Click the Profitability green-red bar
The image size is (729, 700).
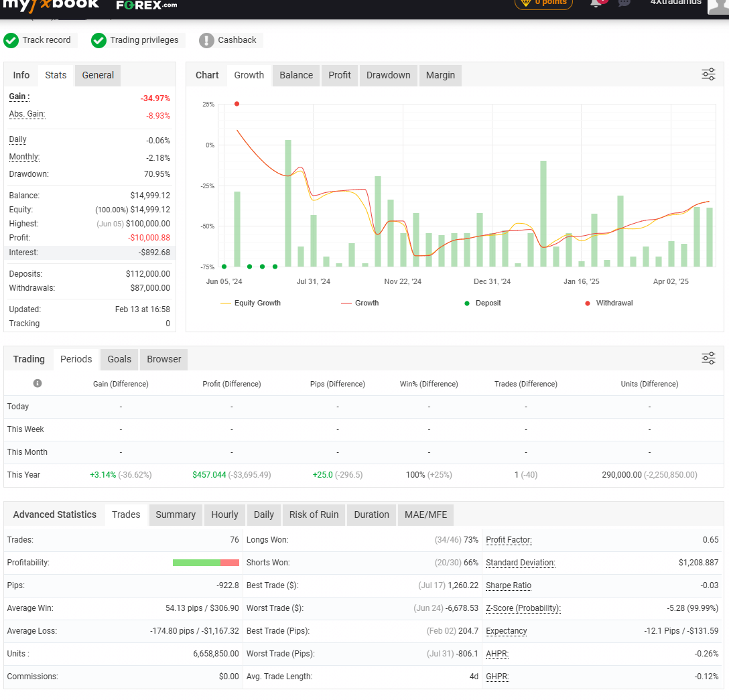coord(206,563)
